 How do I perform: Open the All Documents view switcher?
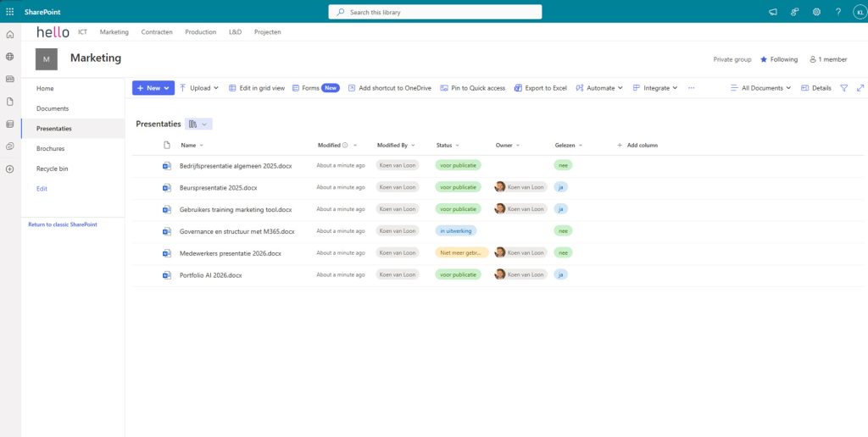point(760,88)
